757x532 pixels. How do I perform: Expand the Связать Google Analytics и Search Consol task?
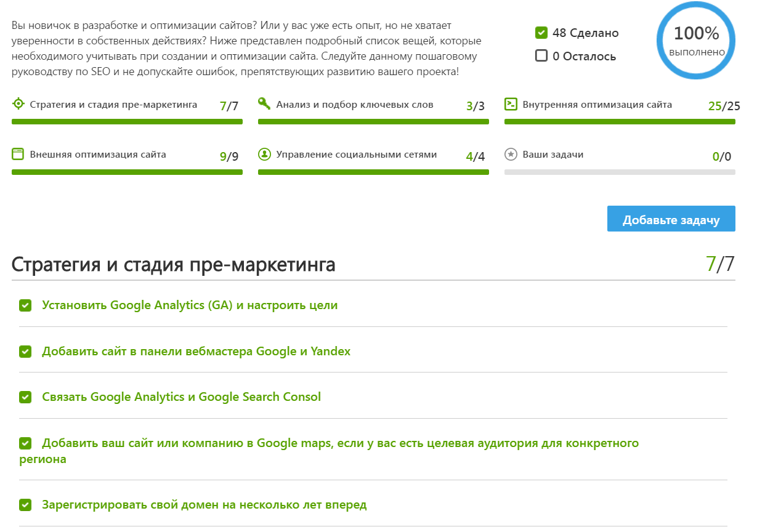click(181, 397)
